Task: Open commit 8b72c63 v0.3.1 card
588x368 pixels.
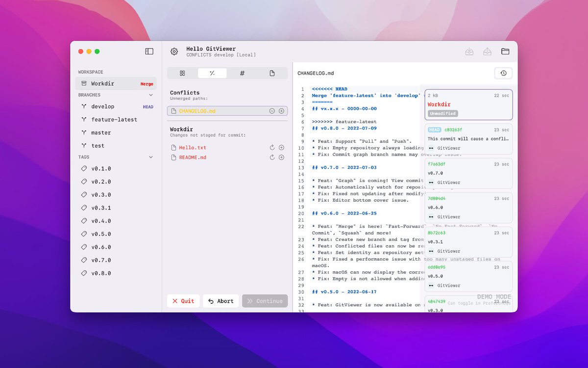Action: (468, 242)
